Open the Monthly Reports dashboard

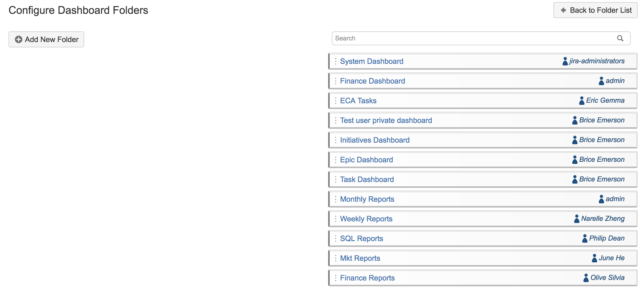point(367,199)
